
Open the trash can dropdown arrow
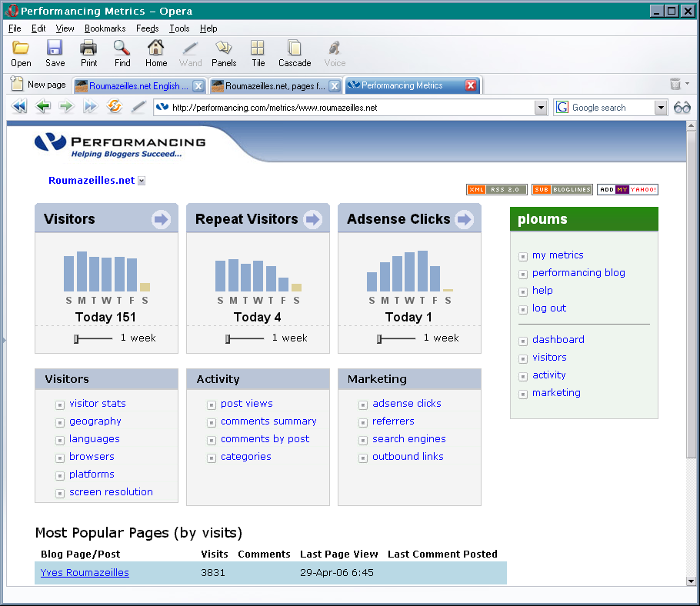pos(688,84)
